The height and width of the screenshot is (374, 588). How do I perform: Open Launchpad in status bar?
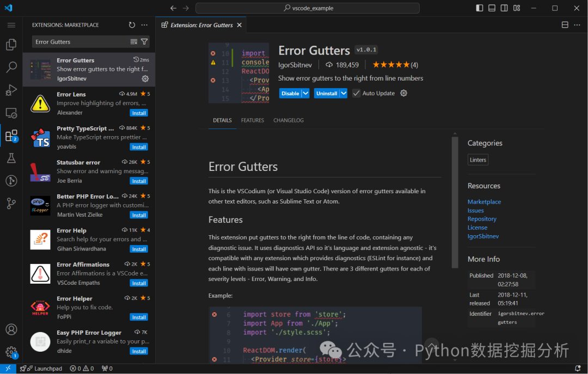[x=41, y=369]
